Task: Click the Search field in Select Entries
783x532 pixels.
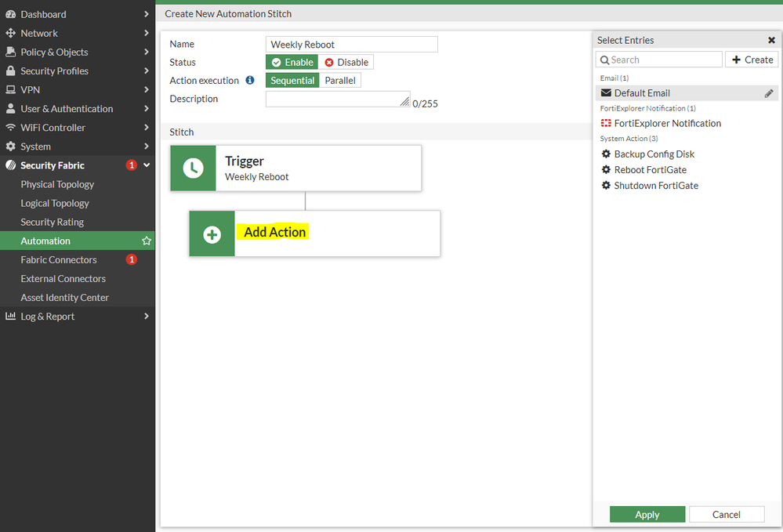Action: point(658,60)
